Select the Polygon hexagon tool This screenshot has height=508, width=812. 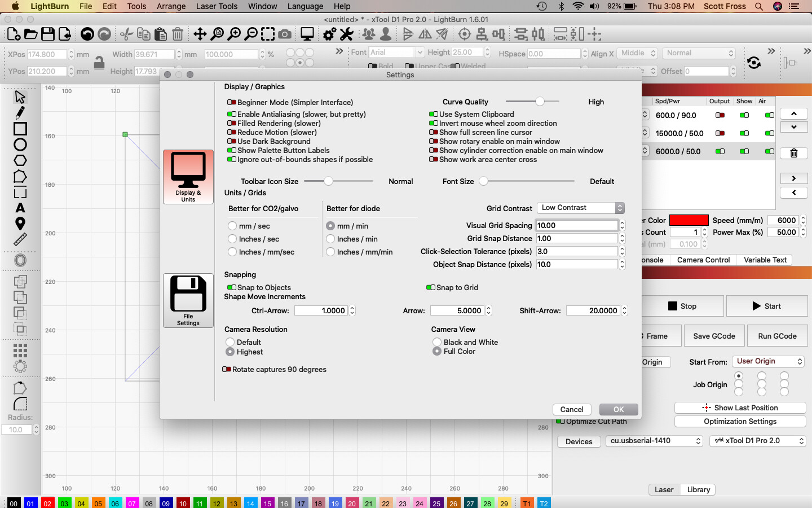tap(20, 160)
